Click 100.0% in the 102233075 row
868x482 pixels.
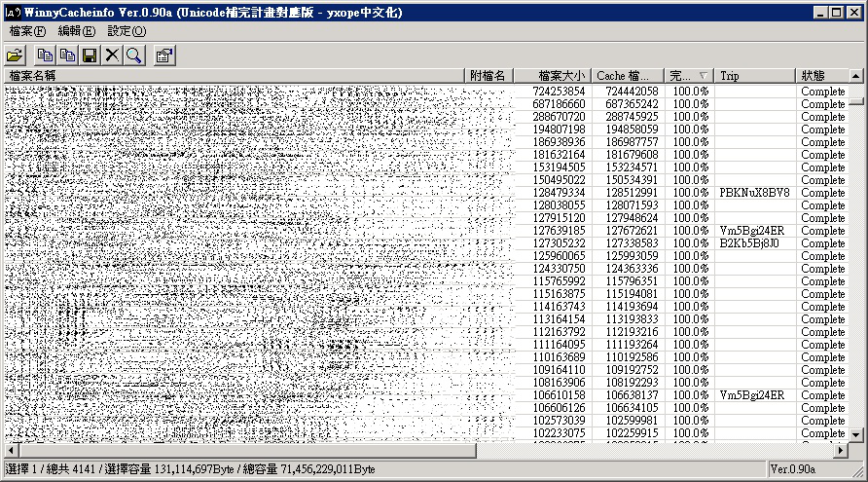coord(690,433)
